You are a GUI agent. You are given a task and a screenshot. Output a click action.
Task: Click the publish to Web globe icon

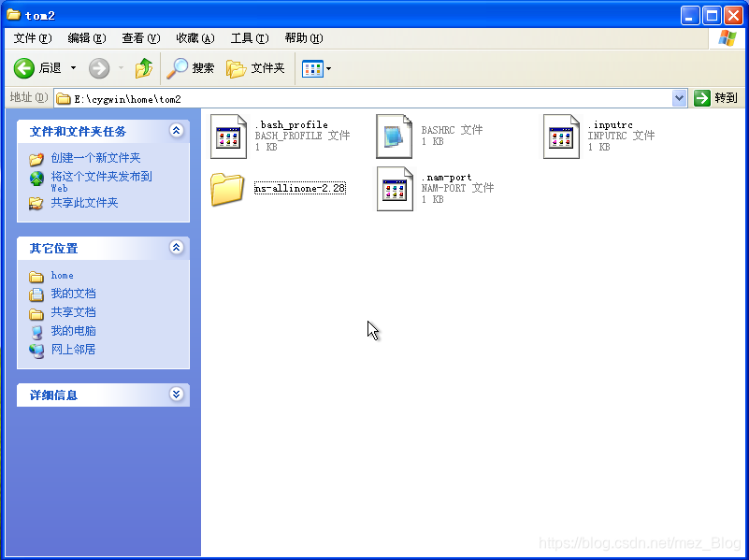(36, 179)
